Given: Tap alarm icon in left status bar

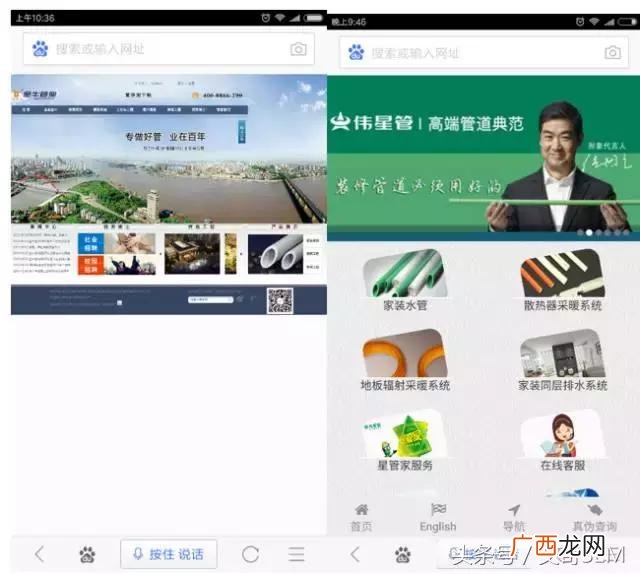Looking at the screenshot, I should [x=266, y=18].
